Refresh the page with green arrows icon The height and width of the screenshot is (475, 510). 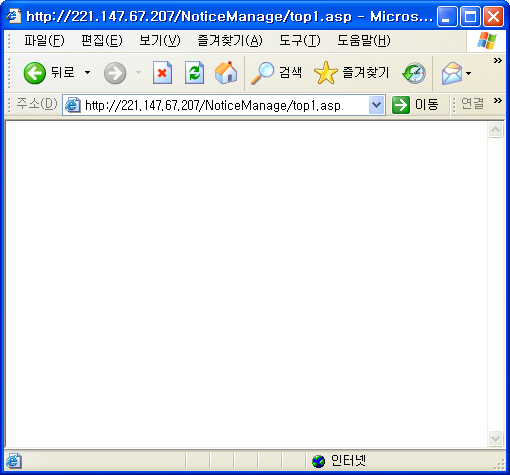point(194,73)
